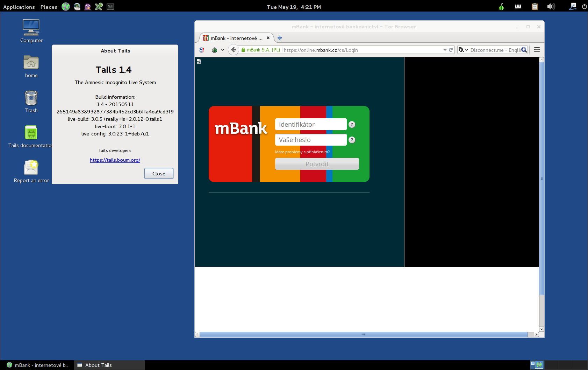
Task: Click the help icon beside the Identifikátor field
Action: click(x=352, y=124)
